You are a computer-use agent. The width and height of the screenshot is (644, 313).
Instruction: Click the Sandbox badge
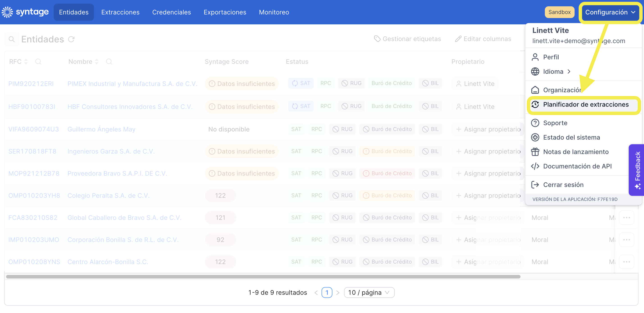pos(560,12)
